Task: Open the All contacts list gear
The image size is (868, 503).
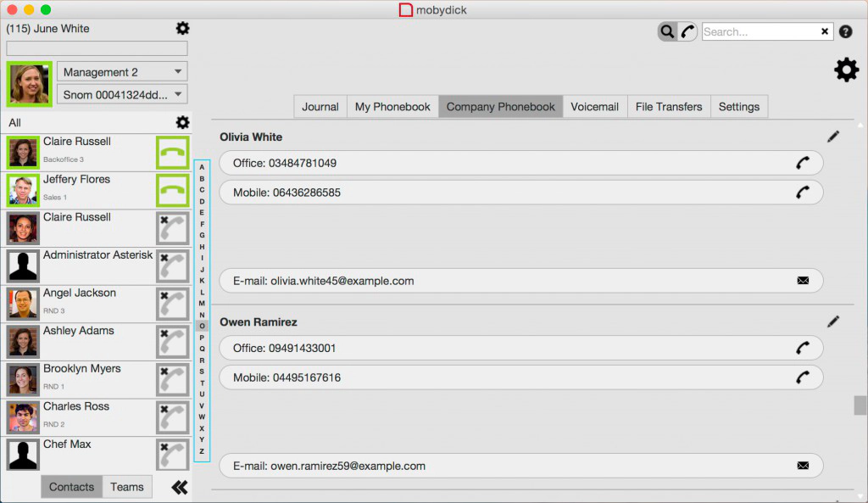Action: [181, 123]
